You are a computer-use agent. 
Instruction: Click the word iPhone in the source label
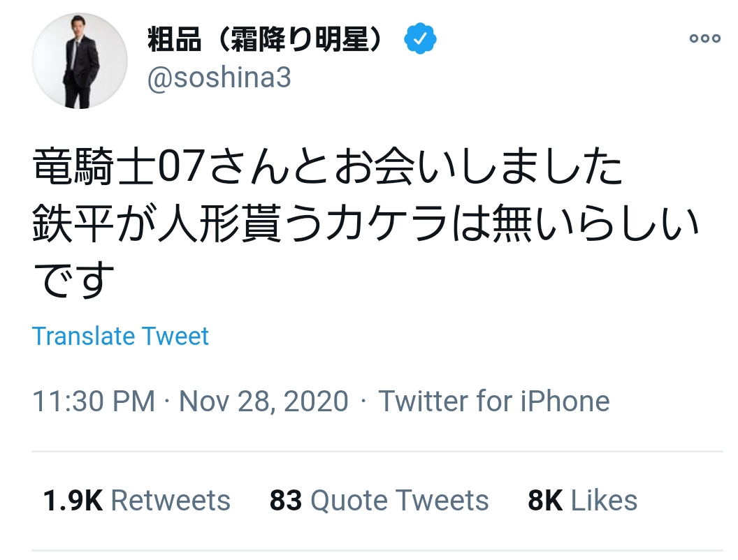click(x=565, y=401)
